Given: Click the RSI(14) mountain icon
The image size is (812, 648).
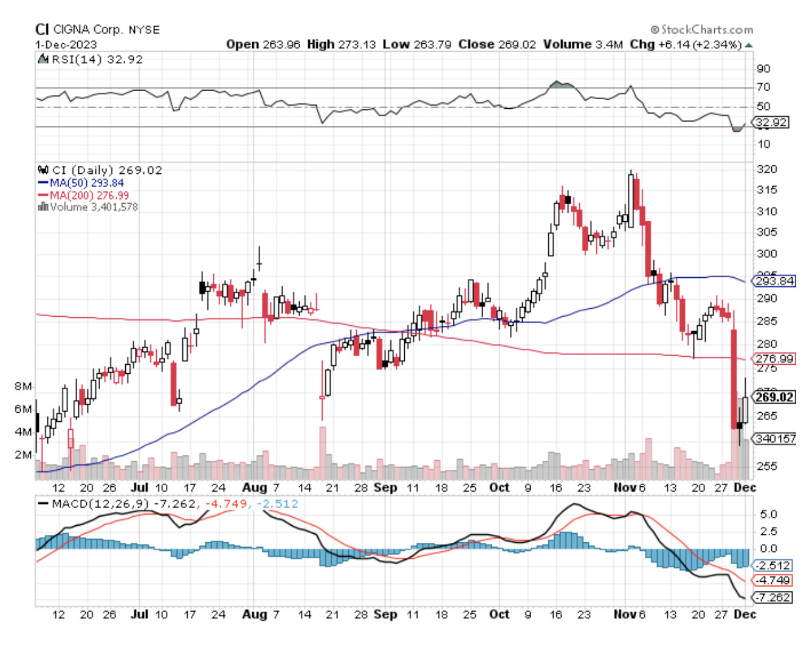Looking at the screenshot, I should click(43, 59).
